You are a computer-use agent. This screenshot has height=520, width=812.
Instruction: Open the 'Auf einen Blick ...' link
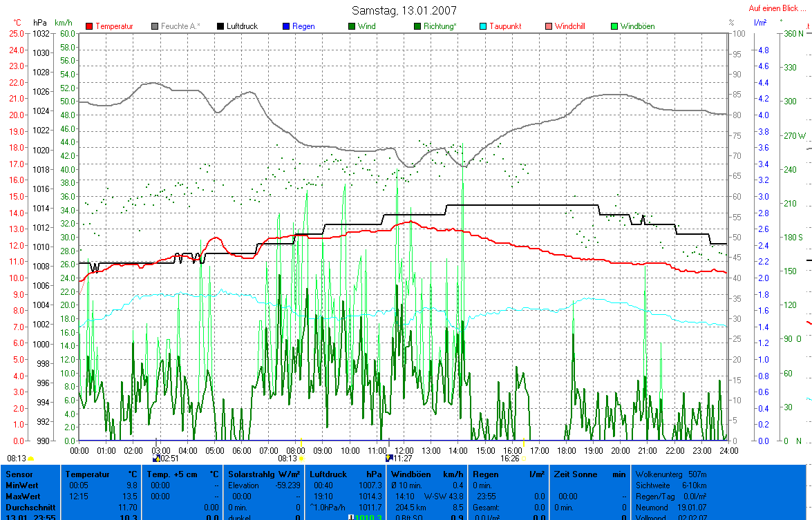click(x=777, y=8)
